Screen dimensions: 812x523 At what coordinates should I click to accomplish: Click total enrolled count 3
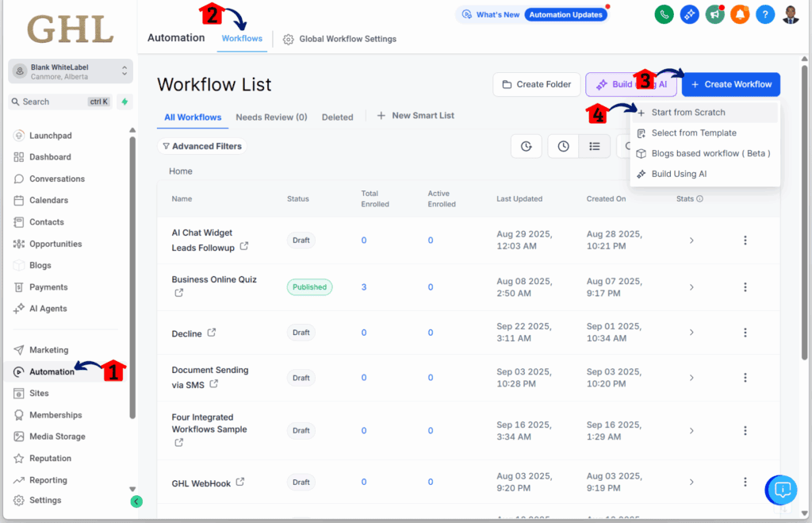(x=363, y=287)
